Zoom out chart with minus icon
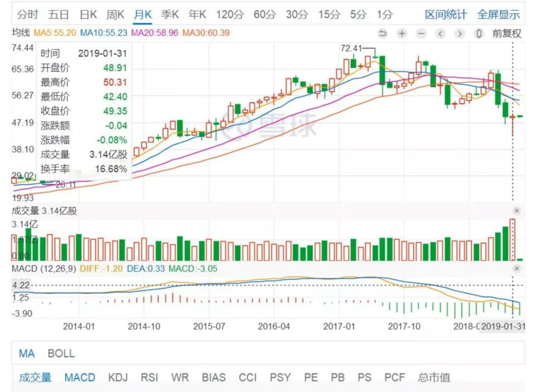This screenshot has width=544, height=392. pyautogui.click(x=421, y=34)
